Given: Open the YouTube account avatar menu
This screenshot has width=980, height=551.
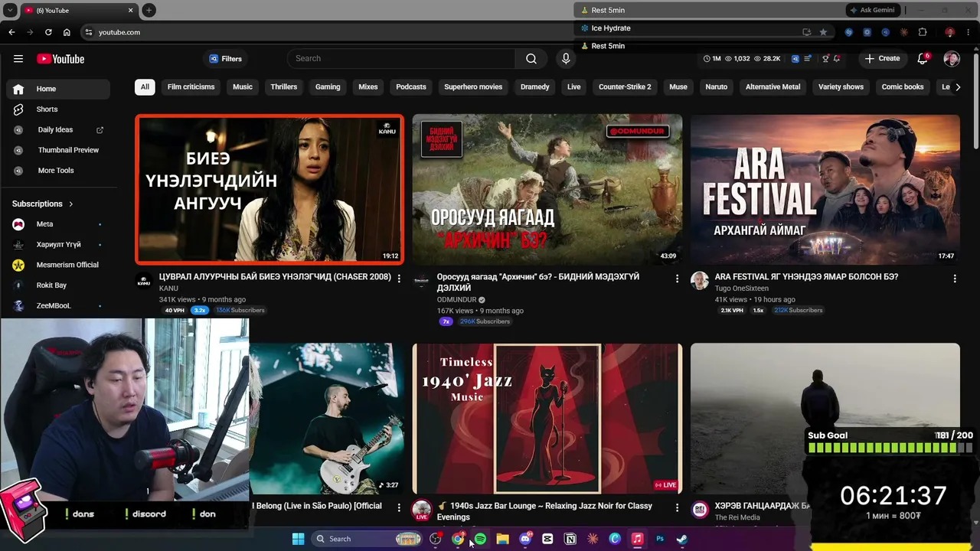Looking at the screenshot, I should 952,59.
